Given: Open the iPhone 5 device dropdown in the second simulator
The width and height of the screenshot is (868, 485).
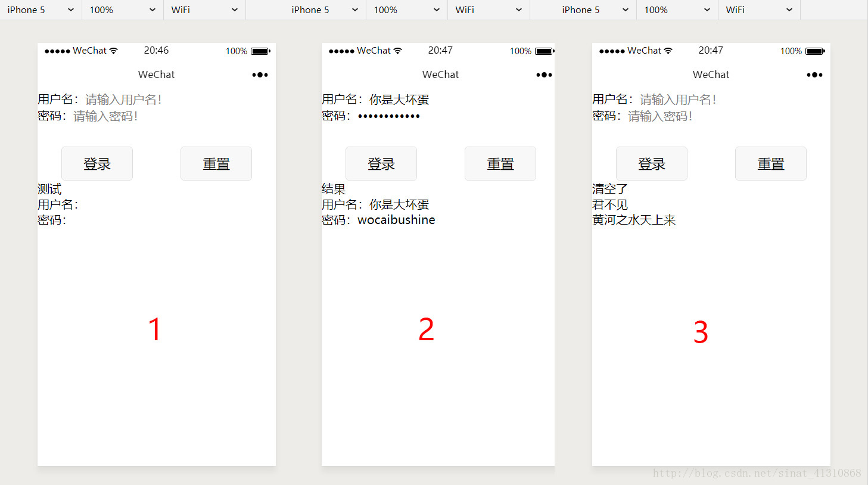Looking at the screenshot, I should coord(325,10).
